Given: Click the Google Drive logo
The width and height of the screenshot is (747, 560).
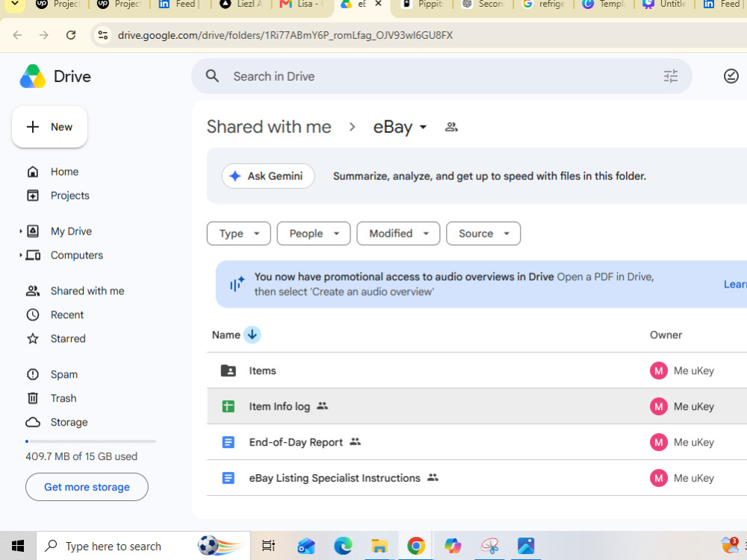Looking at the screenshot, I should (32, 76).
